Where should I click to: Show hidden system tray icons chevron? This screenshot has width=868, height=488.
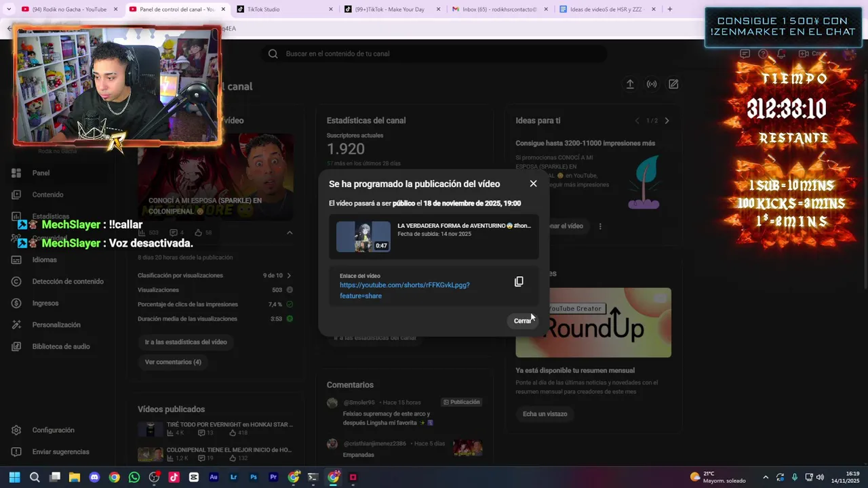point(766,477)
